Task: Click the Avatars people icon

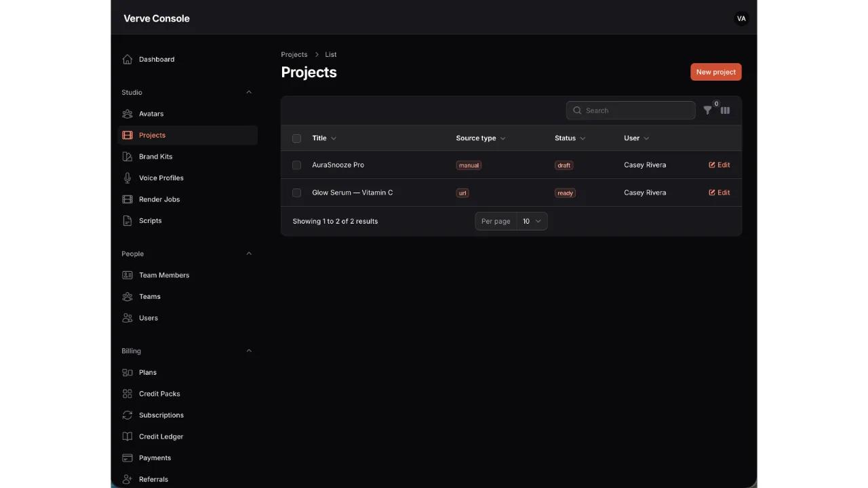Action: click(x=127, y=114)
